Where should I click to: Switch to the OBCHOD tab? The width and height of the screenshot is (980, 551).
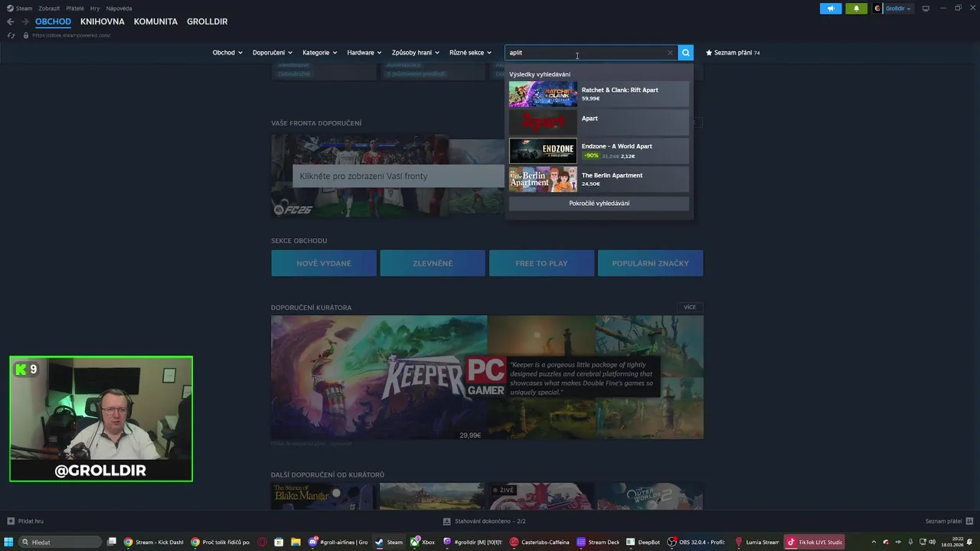pyautogui.click(x=53, y=21)
